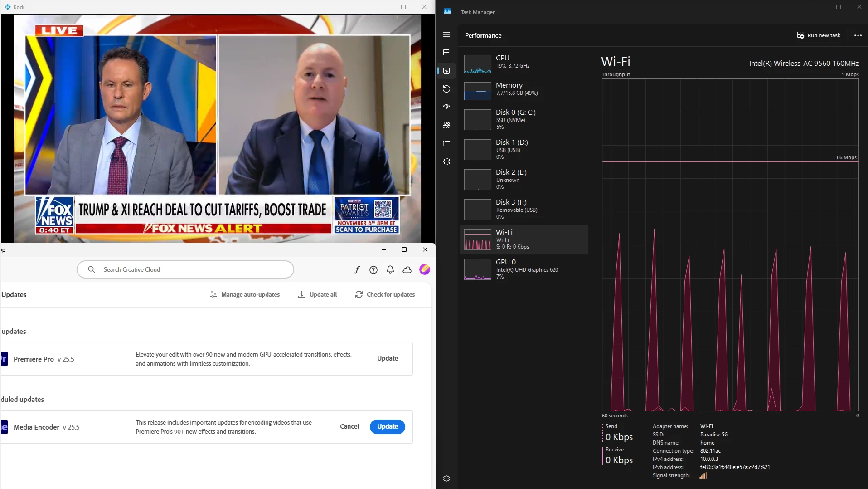
Task: Select Disk 0 (G: C:) entry
Action: (x=524, y=119)
